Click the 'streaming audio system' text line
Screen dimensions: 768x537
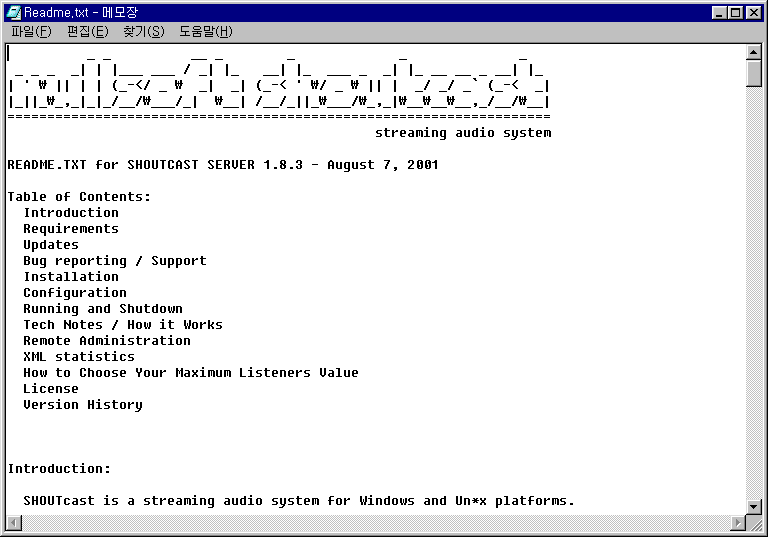(x=463, y=133)
